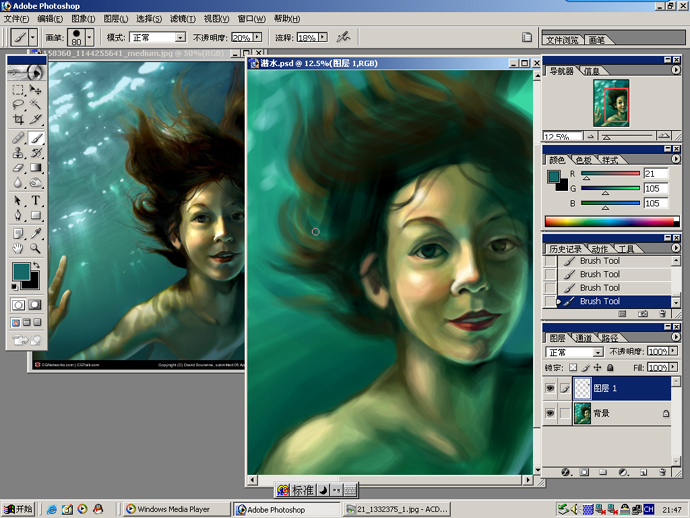Toggle lock transparent pixels checkbox
The width and height of the screenshot is (690, 518).
click(x=573, y=367)
